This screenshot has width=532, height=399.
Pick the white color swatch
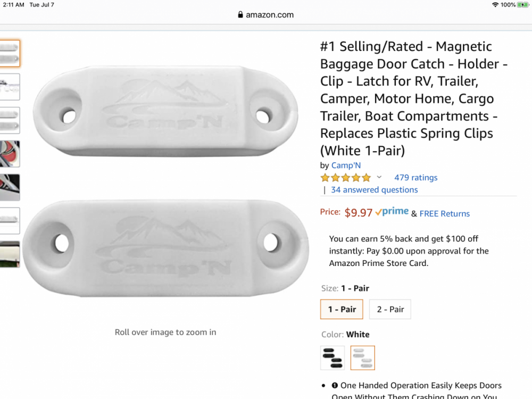pyautogui.click(x=362, y=358)
